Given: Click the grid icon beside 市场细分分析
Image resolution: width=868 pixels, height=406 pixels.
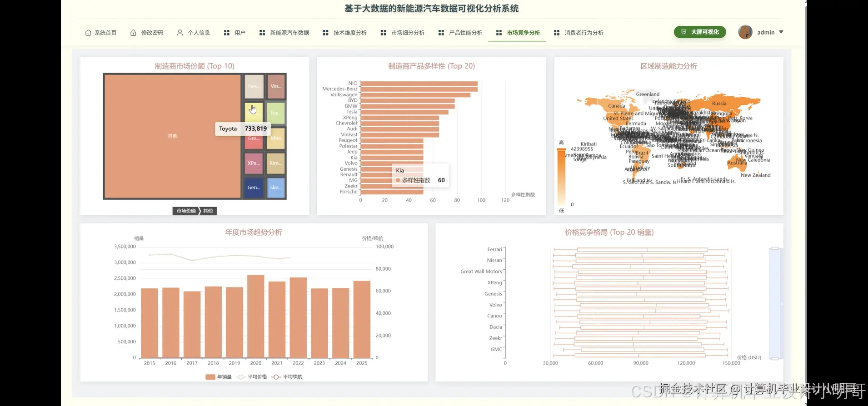Looking at the screenshot, I should pos(384,33).
